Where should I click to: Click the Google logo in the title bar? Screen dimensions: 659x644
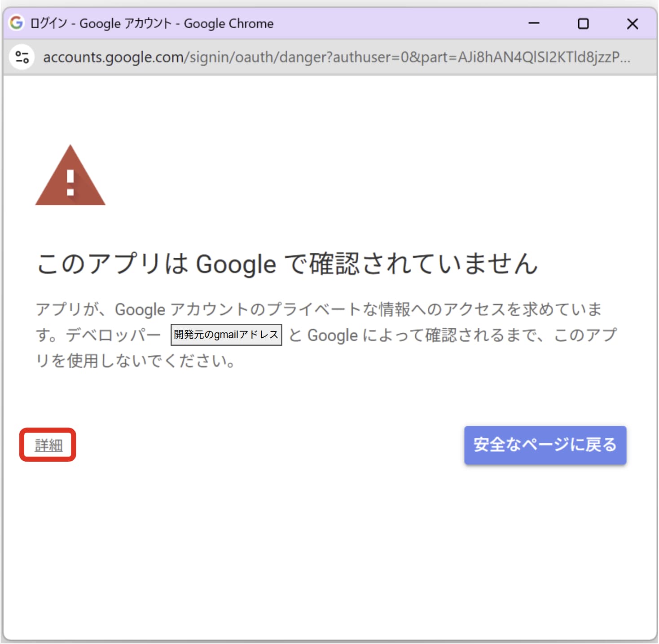16,22
